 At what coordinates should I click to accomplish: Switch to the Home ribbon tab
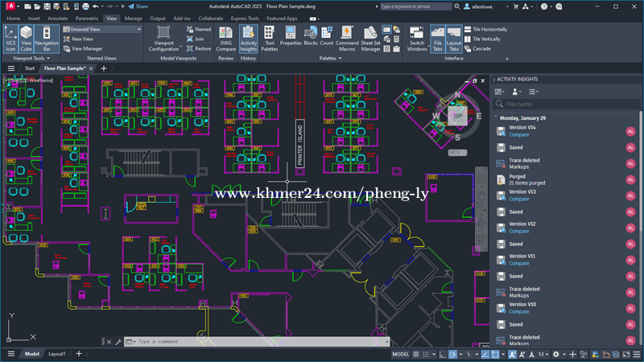coord(14,19)
